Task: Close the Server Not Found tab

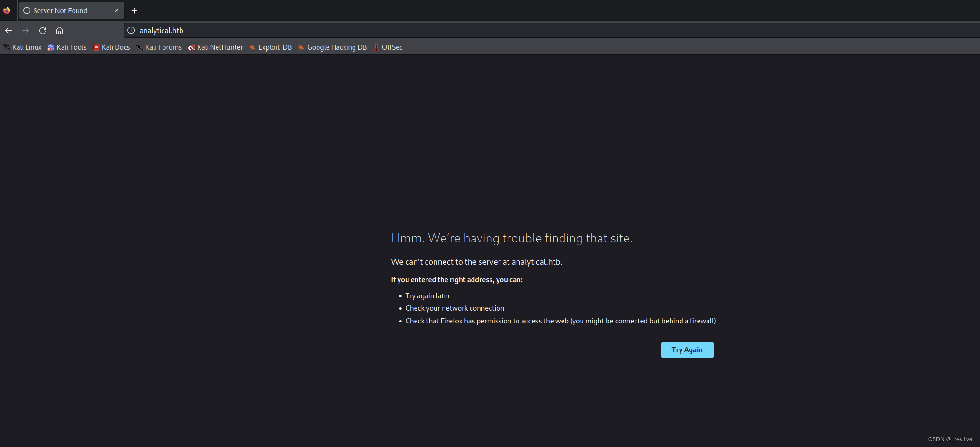Action: coord(117,10)
